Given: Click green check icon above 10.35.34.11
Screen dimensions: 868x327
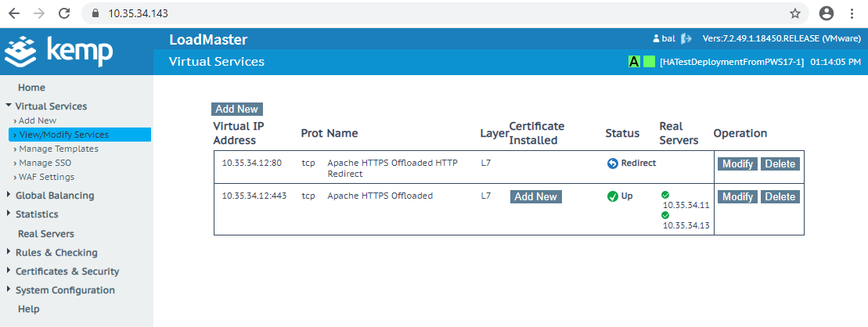Looking at the screenshot, I should [665, 195].
